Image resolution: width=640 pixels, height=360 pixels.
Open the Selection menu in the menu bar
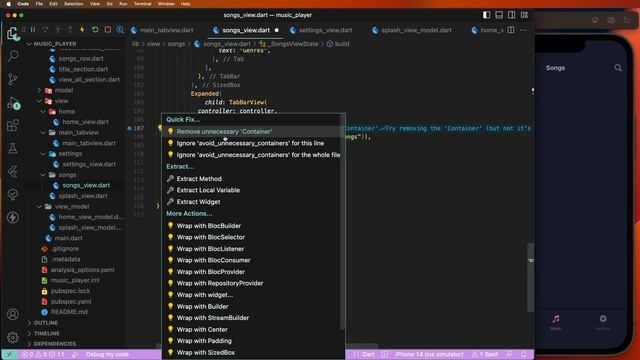click(73, 4)
